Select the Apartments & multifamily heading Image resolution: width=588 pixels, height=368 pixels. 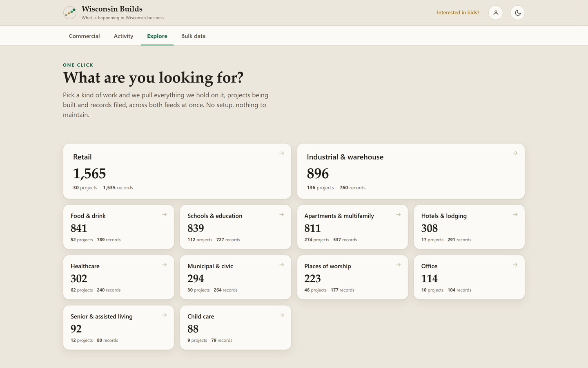(x=339, y=216)
